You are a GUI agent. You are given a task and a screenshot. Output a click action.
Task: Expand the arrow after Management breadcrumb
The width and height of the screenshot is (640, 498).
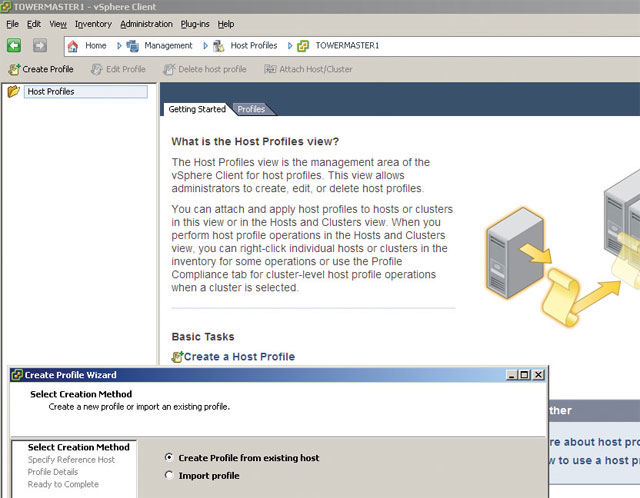[205, 46]
